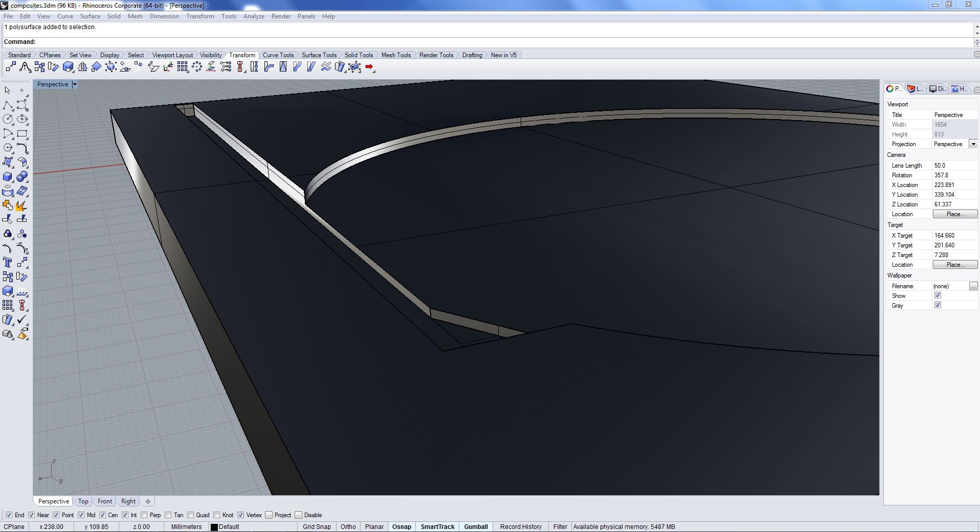
Task: Toggle the Mid object snap
Action: point(81,515)
